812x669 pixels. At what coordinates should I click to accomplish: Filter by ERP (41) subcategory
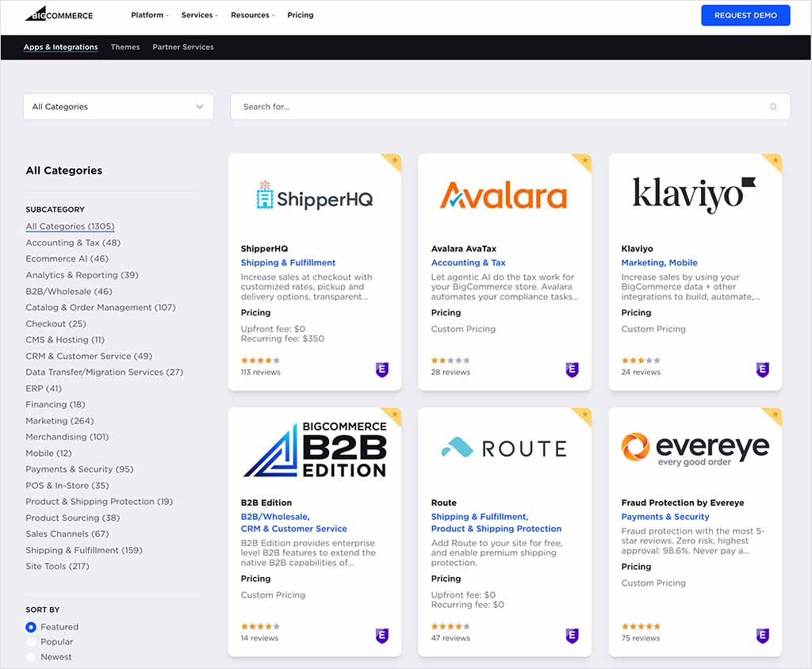point(44,388)
